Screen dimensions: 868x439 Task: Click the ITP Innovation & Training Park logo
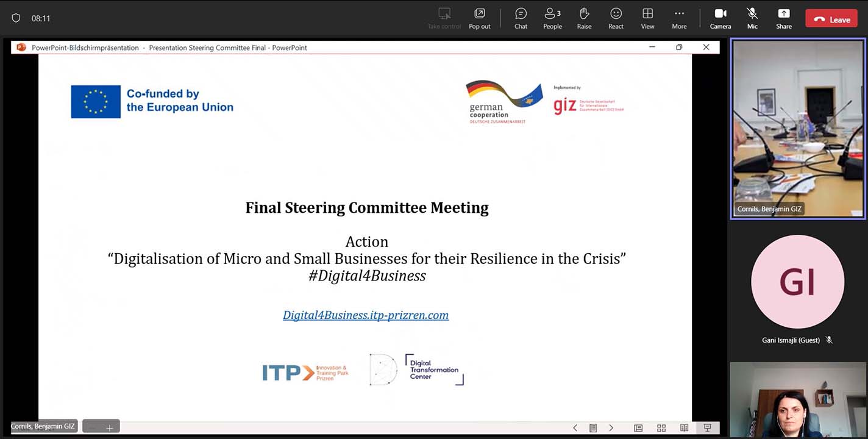pos(305,373)
